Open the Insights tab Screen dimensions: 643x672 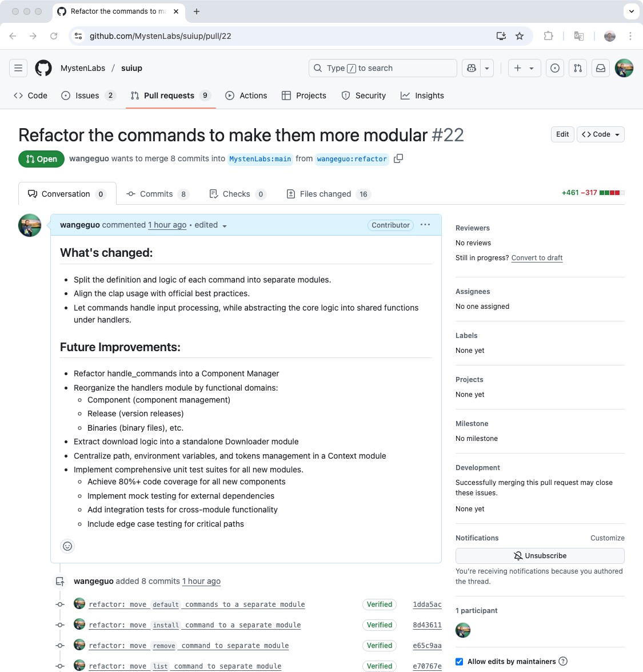[x=422, y=96]
